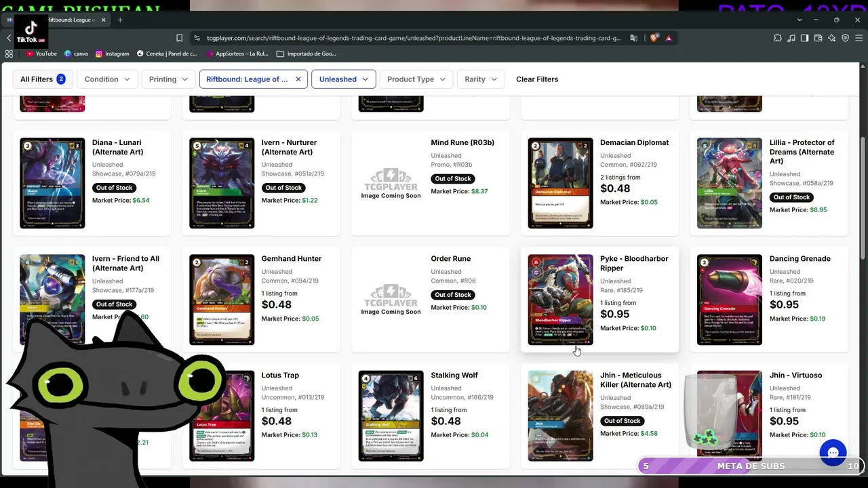868x488 pixels.
Task: Open Demacian Diplomat card image
Action: (x=560, y=183)
